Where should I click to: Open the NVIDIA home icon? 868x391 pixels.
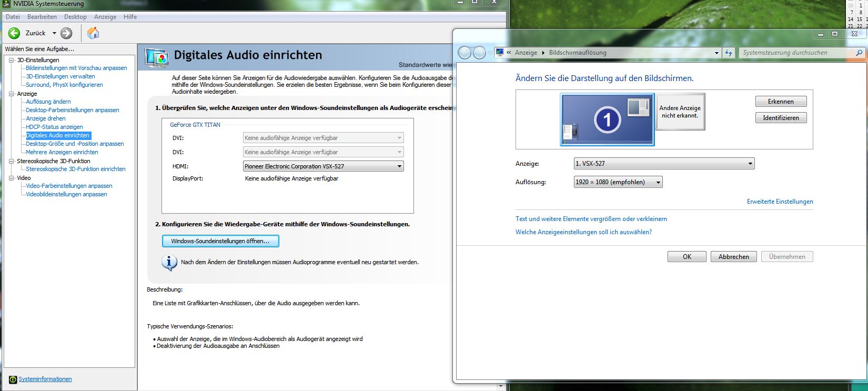point(93,33)
